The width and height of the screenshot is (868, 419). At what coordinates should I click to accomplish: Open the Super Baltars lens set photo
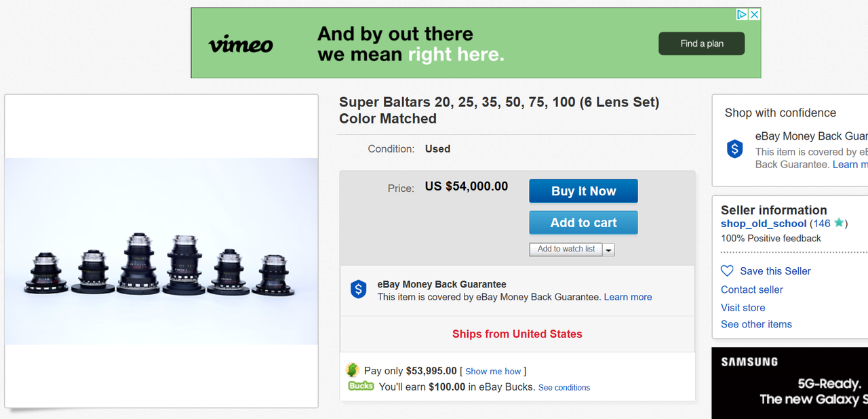click(x=161, y=252)
